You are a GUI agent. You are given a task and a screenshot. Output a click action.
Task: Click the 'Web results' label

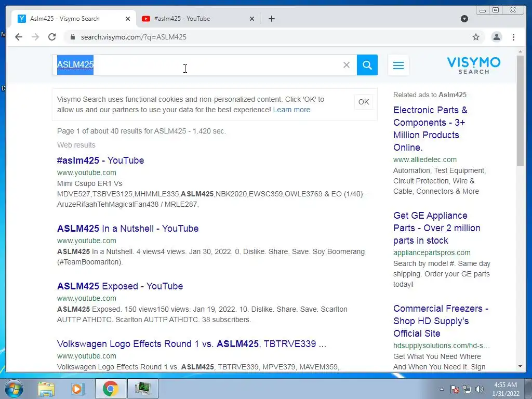tap(76, 145)
